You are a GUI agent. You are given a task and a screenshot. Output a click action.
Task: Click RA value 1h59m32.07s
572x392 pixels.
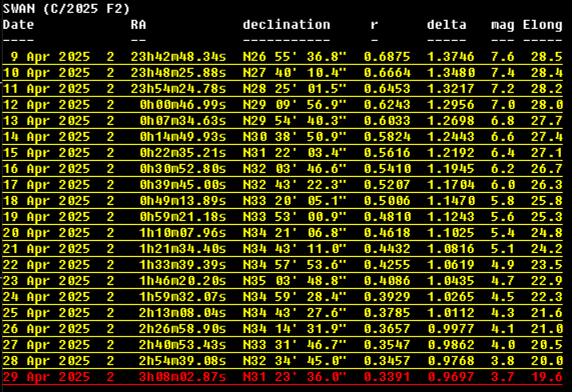point(182,297)
